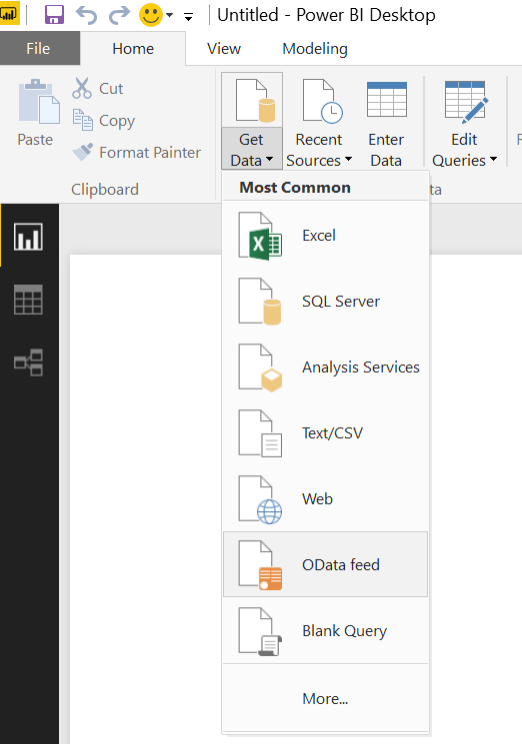Click the Save icon in title bar

point(54,15)
